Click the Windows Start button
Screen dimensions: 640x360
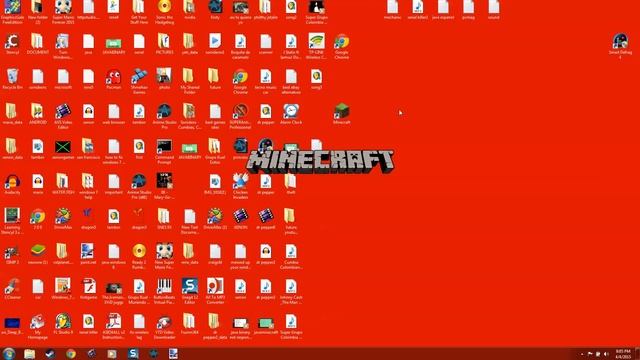(x=9, y=353)
